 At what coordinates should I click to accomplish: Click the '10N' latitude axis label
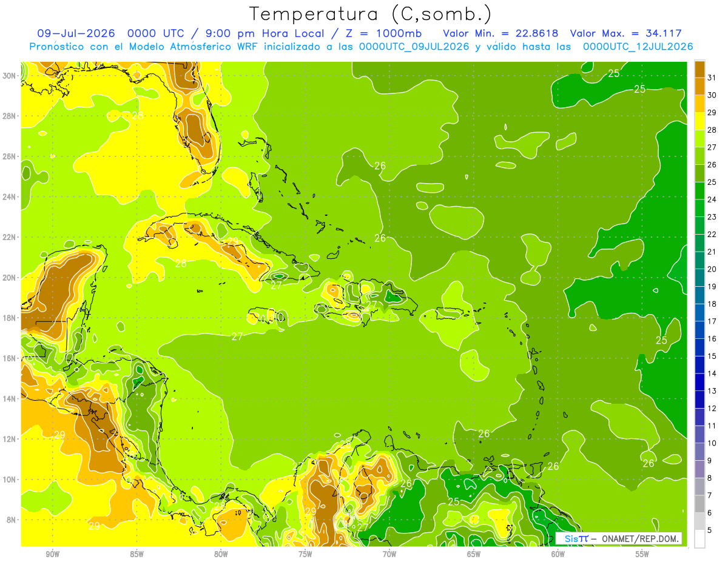[9, 480]
